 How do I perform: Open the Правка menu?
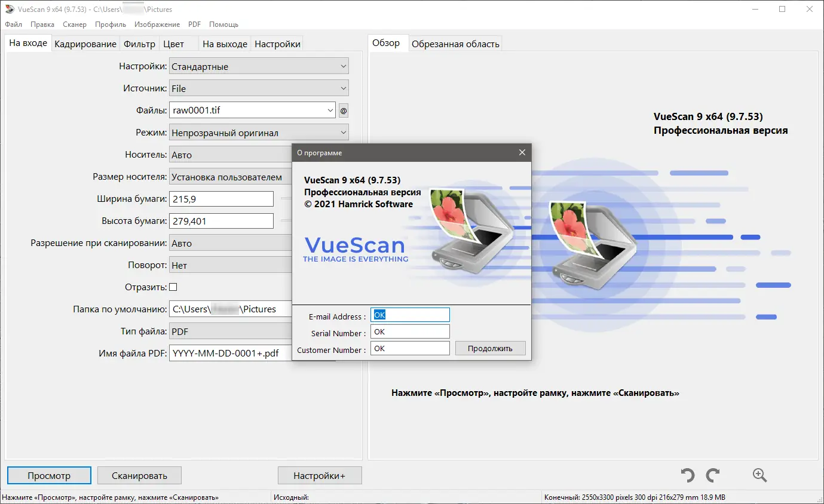(x=42, y=24)
